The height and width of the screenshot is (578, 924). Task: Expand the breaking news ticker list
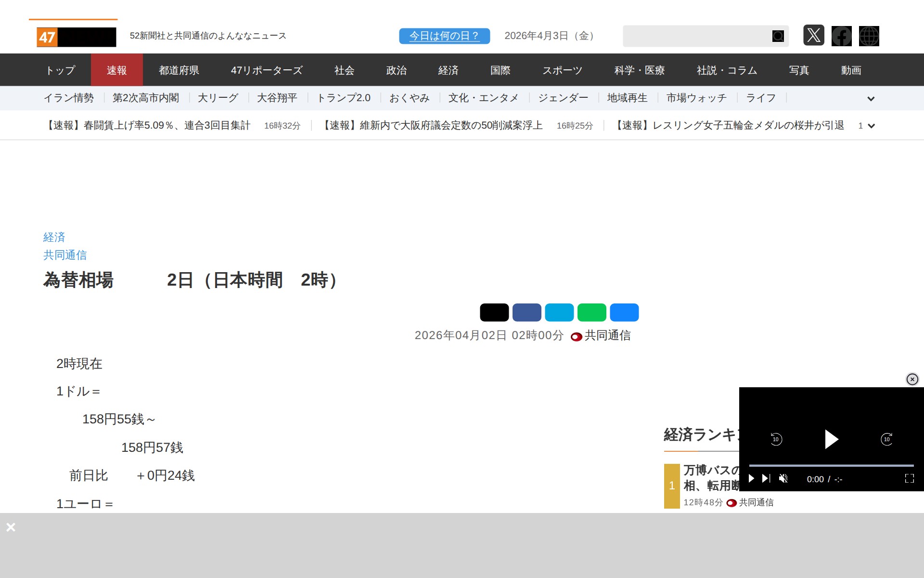coord(871,126)
